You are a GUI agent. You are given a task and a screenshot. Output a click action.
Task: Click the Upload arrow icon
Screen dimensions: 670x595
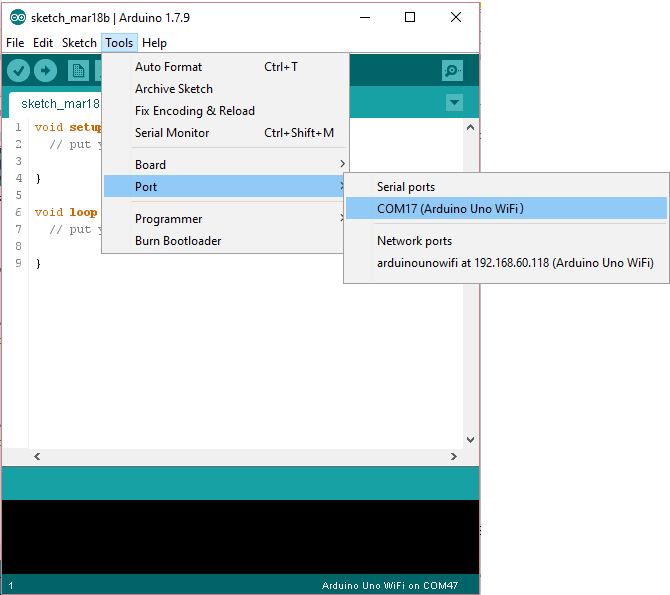tap(46, 70)
